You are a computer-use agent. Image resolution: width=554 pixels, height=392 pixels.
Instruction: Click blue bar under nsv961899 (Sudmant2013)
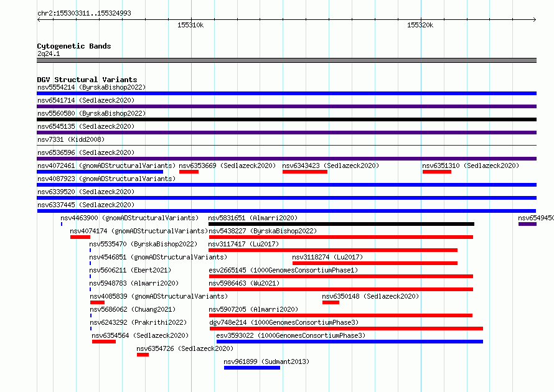pos(252,368)
